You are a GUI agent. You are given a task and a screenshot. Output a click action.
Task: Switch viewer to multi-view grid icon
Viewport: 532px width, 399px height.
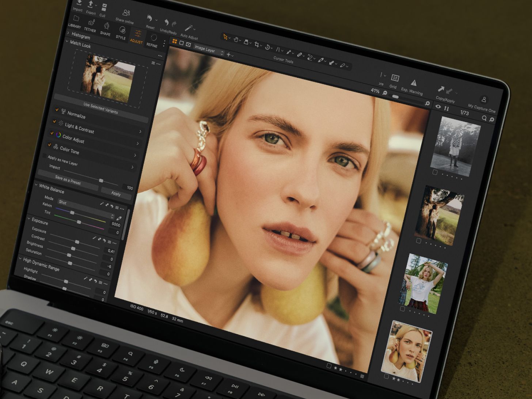(174, 41)
